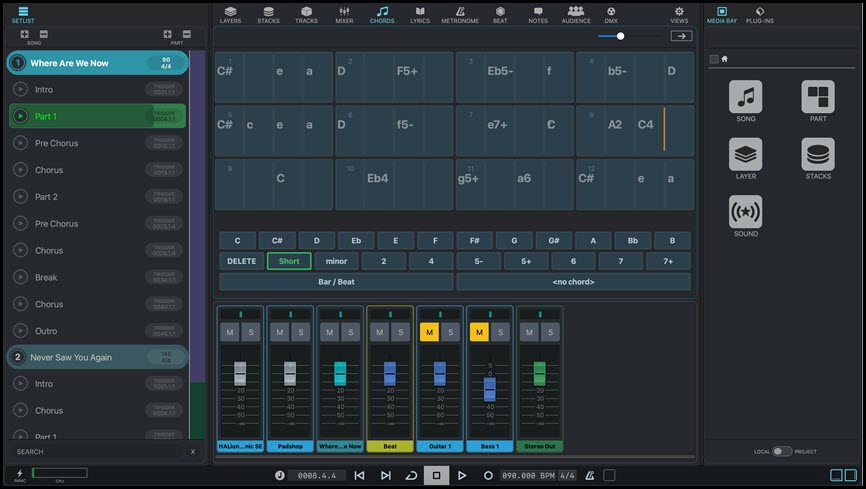Select the Sound media icon
Screen dimensions: 866x489
coord(746,212)
